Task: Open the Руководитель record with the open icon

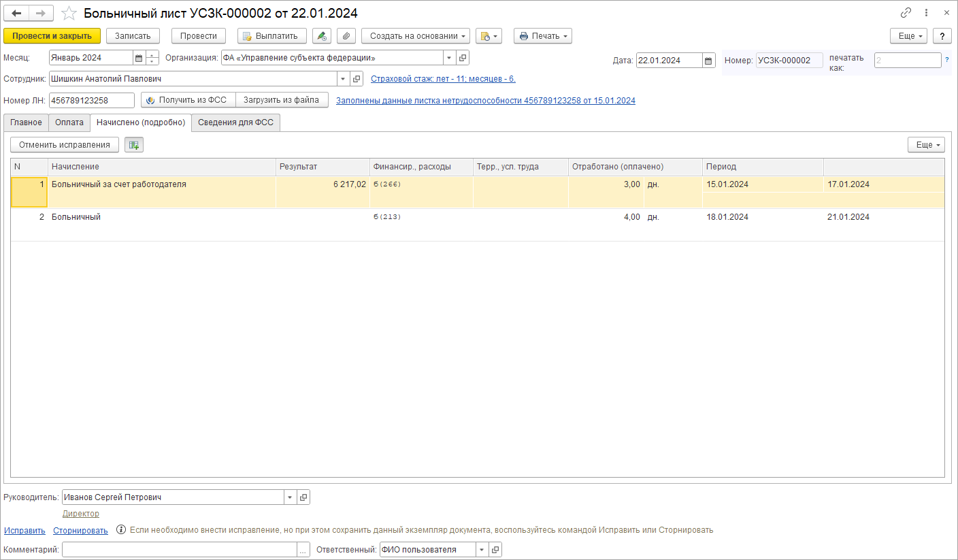Action: (303, 497)
